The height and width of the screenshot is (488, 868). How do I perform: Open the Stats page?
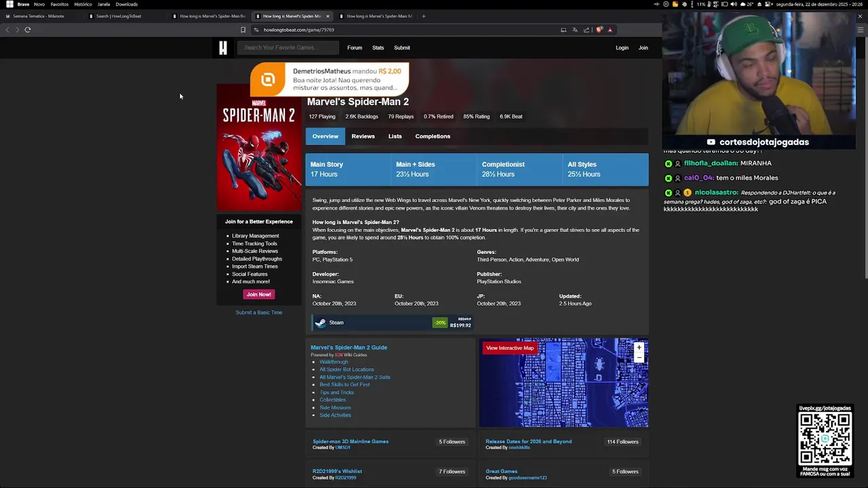click(378, 47)
